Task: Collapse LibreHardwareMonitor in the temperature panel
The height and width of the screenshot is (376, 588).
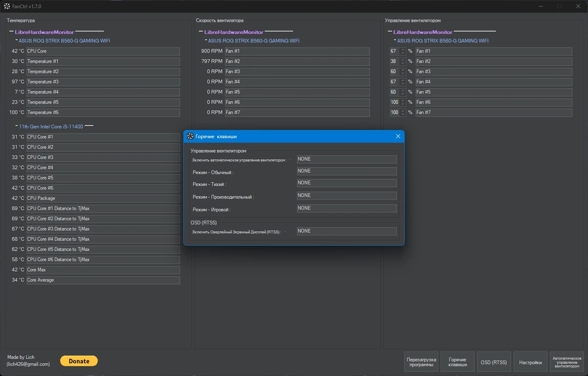Action: coord(10,31)
